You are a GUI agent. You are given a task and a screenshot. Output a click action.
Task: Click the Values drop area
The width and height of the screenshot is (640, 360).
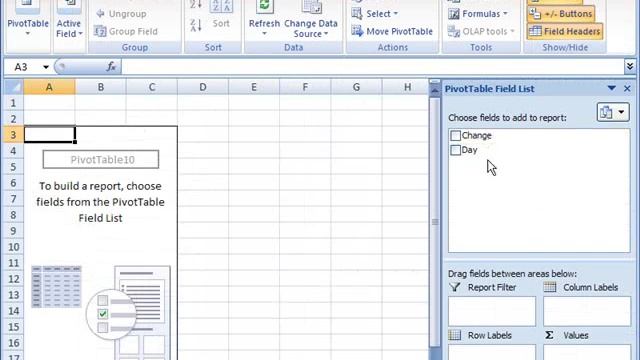pyautogui.click(x=587, y=352)
